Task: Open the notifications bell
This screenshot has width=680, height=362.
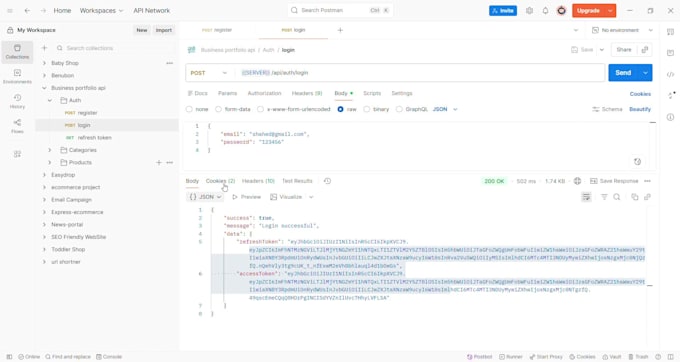Action: pos(546,10)
